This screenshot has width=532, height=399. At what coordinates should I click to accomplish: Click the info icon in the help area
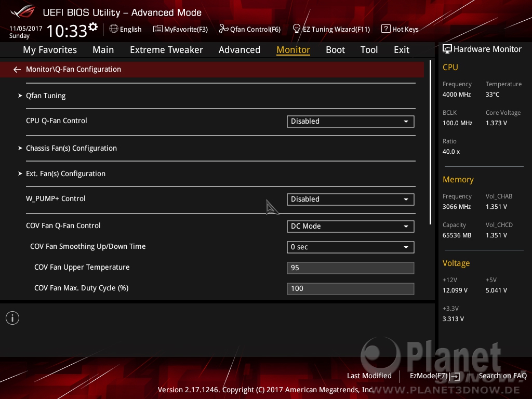(12, 318)
